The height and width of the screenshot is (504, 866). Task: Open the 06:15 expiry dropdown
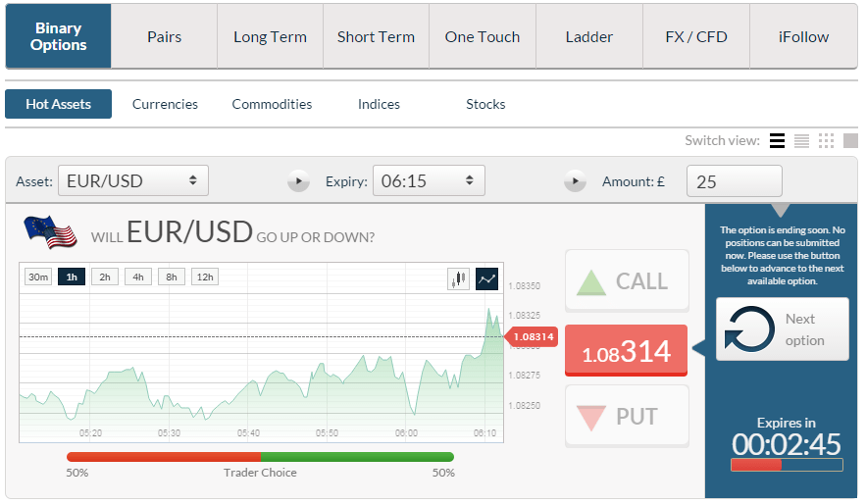point(429,181)
